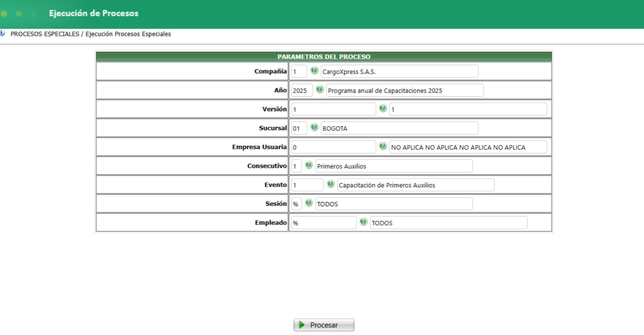The height and width of the screenshot is (335, 644).
Task: Click the help icon beside Año 2025
Action: (320, 90)
